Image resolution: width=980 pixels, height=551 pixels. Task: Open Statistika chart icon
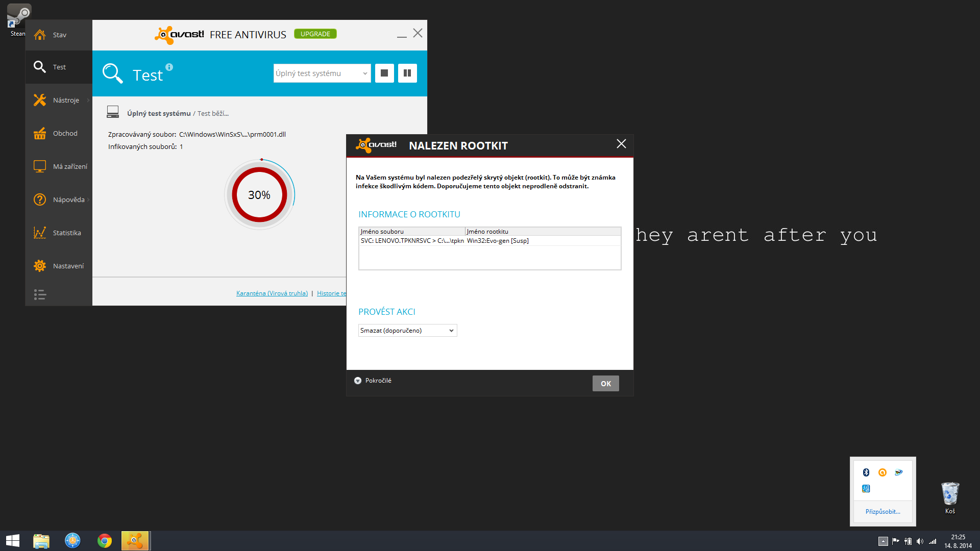click(x=40, y=233)
